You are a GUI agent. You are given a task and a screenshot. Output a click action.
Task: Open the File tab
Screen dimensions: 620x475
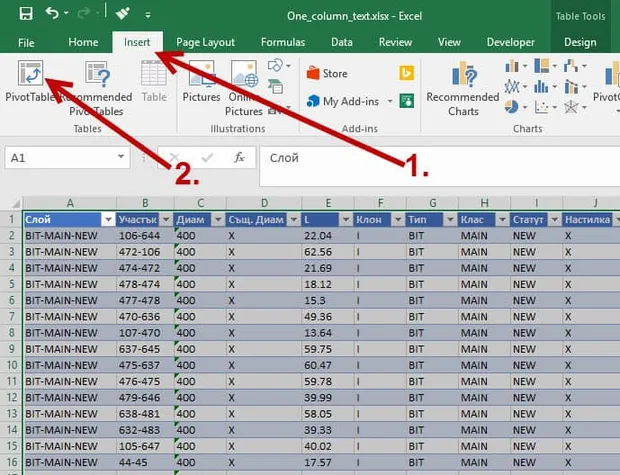click(26, 42)
